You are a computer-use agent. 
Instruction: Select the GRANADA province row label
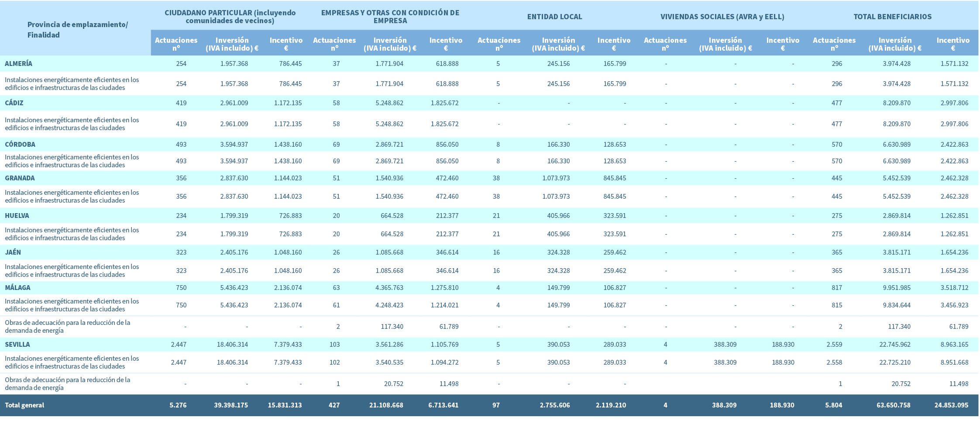click(x=20, y=178)
